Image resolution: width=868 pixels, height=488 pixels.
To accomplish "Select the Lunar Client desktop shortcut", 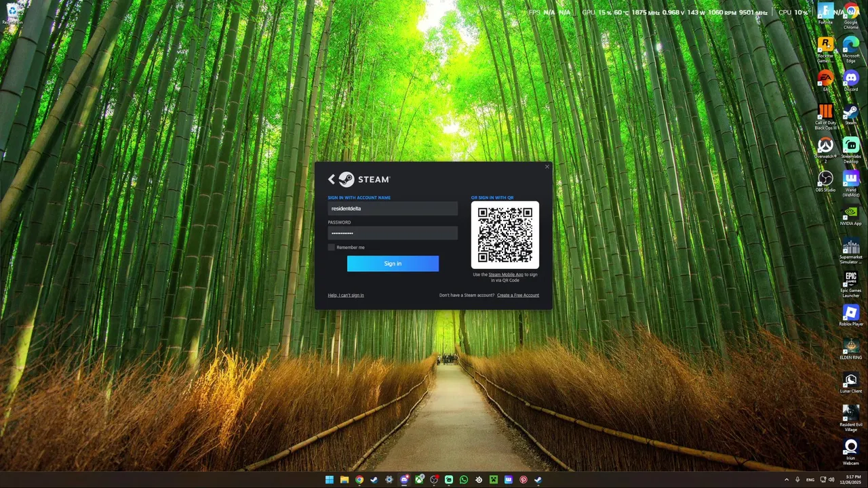I will [850, 383].
